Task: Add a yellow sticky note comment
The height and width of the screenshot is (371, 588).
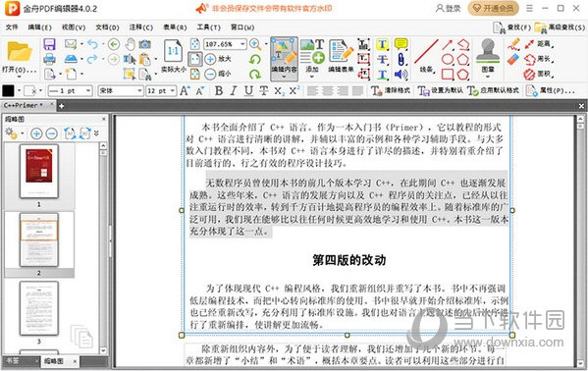Action: coord(401,44)
